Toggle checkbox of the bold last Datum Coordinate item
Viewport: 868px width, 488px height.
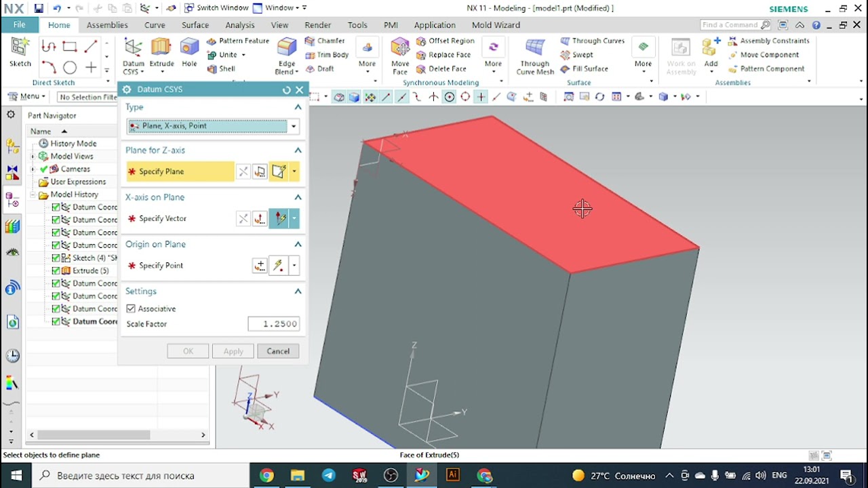[56, 321]
